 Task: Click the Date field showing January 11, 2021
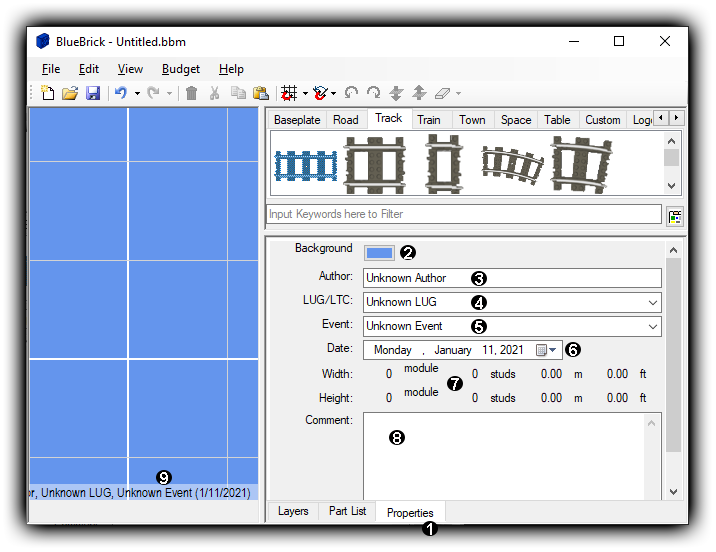click(463, 350)
